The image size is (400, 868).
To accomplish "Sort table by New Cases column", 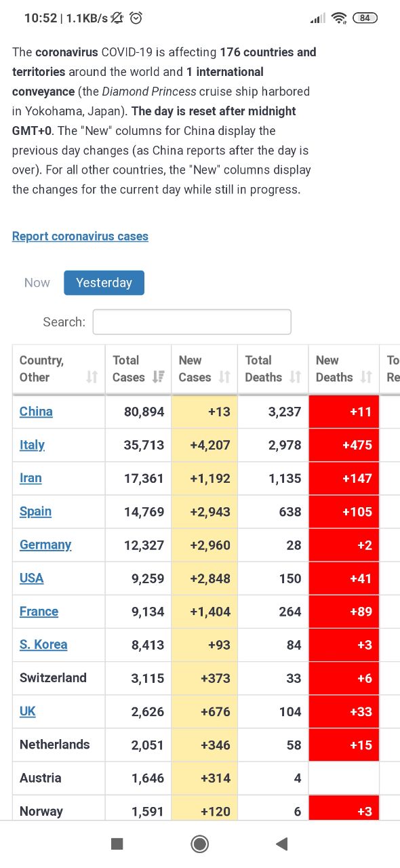I will (x=204, y=369).
